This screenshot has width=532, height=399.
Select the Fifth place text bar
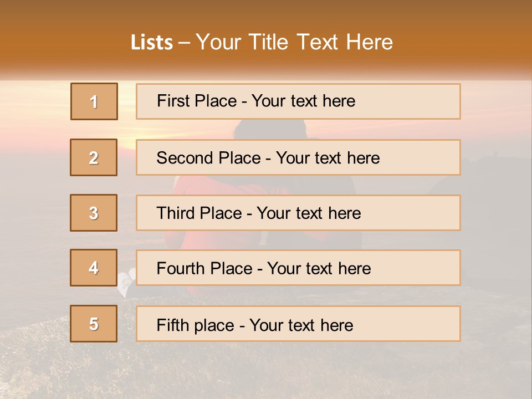(x=298, y=324)
